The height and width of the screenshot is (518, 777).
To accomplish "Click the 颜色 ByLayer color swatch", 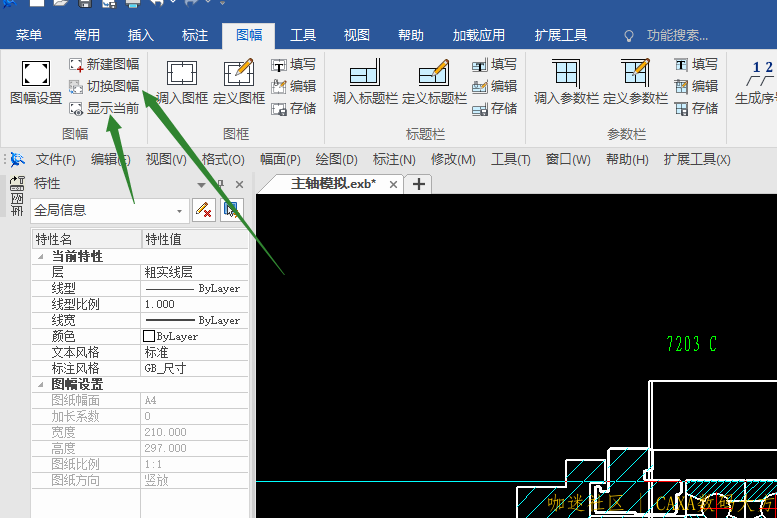I will [149, 337].
